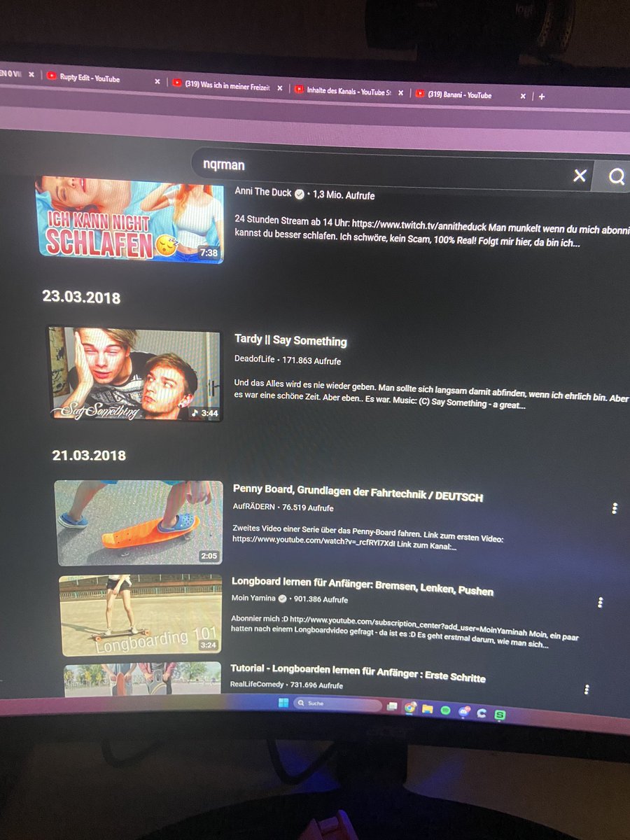The image size is (630, 840).
Task: Open a new browser tab with plus icon
Action: click(541, 97)
